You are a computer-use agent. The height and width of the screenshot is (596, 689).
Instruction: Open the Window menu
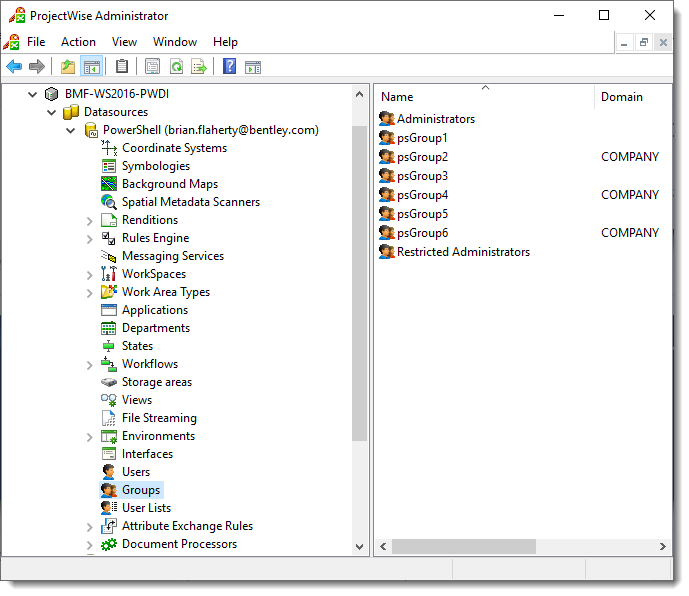click(175, 42)
